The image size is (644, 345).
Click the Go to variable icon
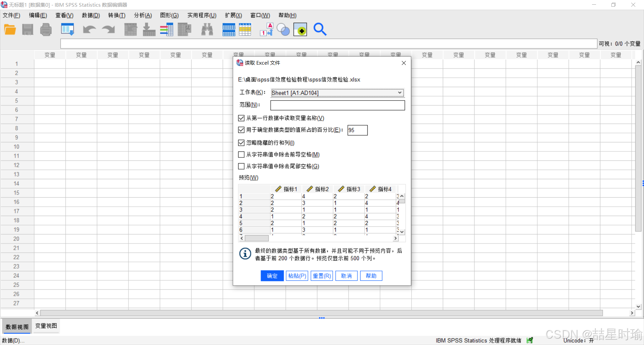click(x=149, y=29)
